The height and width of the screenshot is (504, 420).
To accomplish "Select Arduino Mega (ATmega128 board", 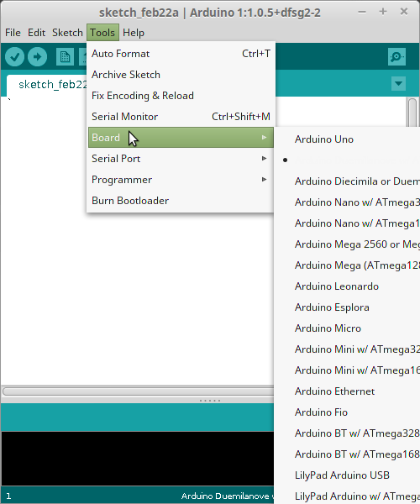I will click(348, 265).
